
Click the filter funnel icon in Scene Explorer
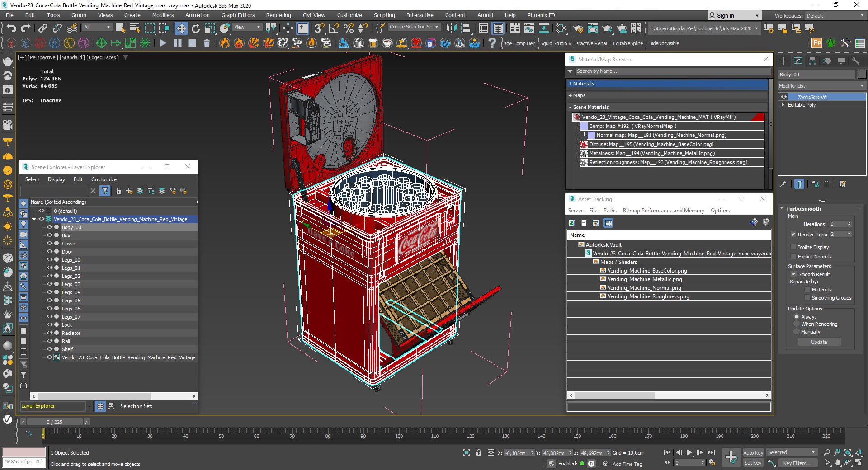click(x=105, y=191)
